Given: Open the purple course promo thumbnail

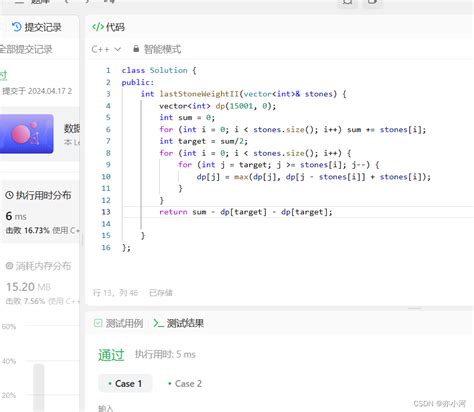Looking at the screenshot, I should (x=27, y=134).
